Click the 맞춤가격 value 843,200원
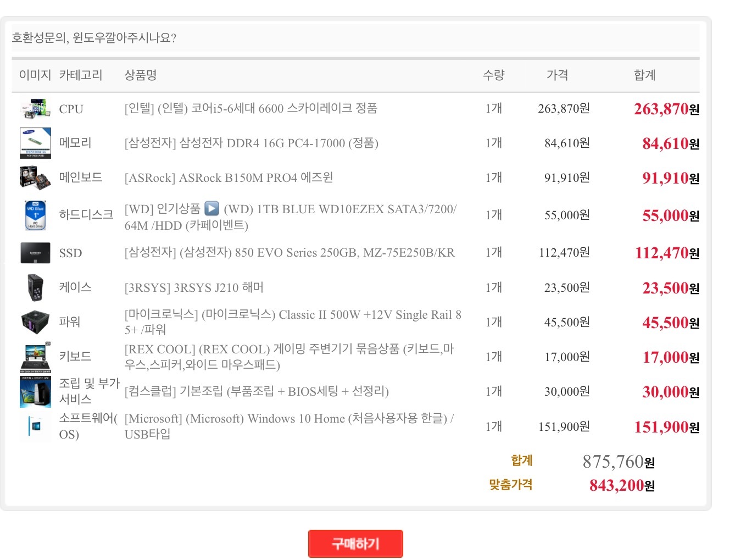 [x=622, y=485]
